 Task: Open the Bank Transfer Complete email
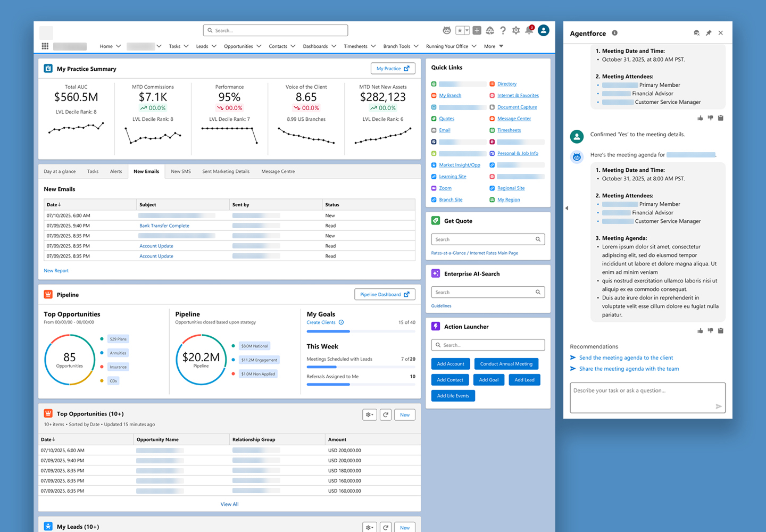point(164,226)
